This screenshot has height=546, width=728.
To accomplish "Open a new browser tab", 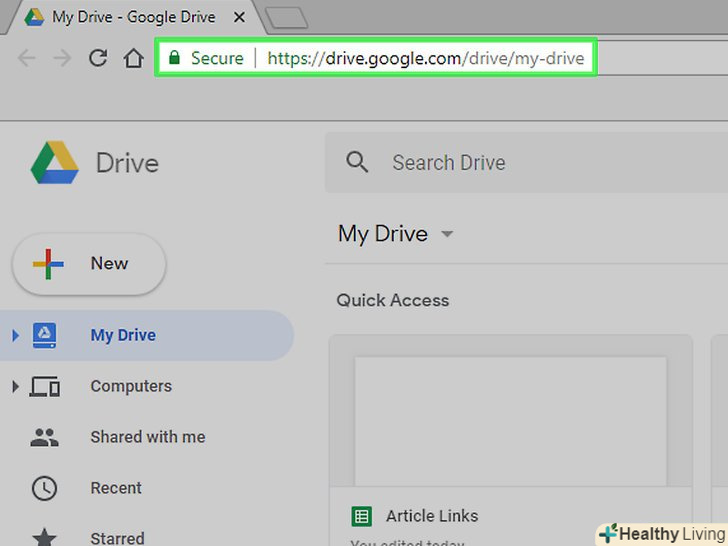I will pos(287,19).
